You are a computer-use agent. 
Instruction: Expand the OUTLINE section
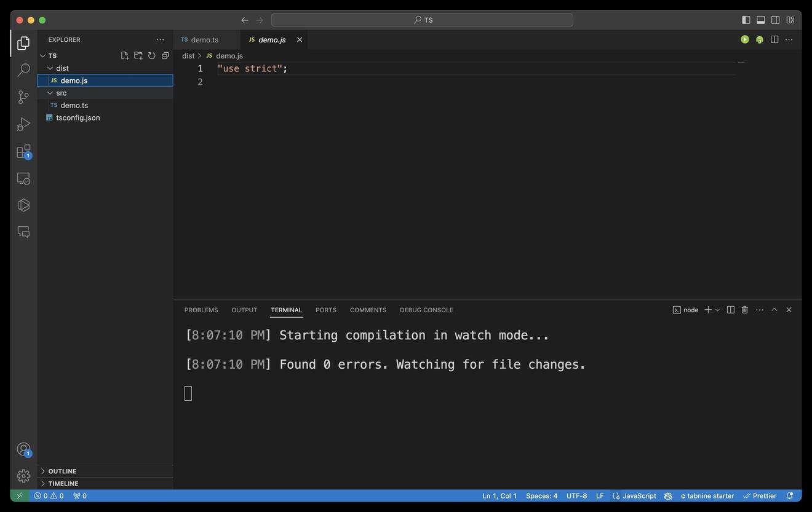(x=62, y=471)
